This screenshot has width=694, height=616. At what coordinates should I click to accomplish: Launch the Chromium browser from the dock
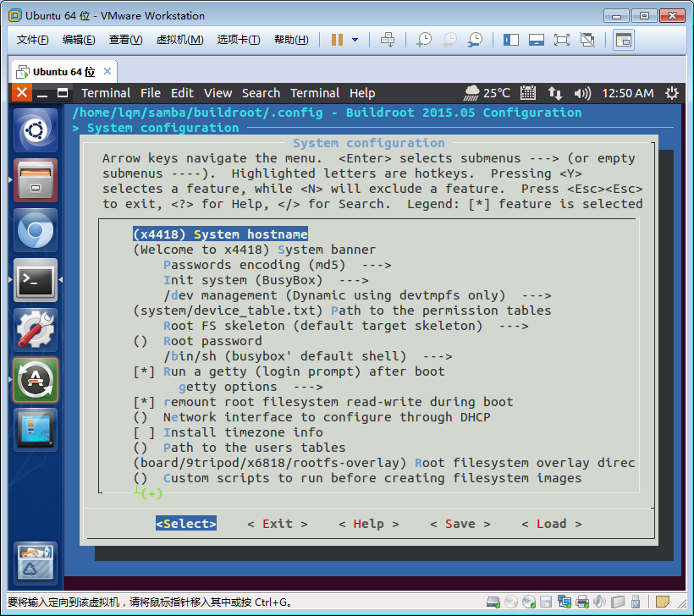click(35, 230)
